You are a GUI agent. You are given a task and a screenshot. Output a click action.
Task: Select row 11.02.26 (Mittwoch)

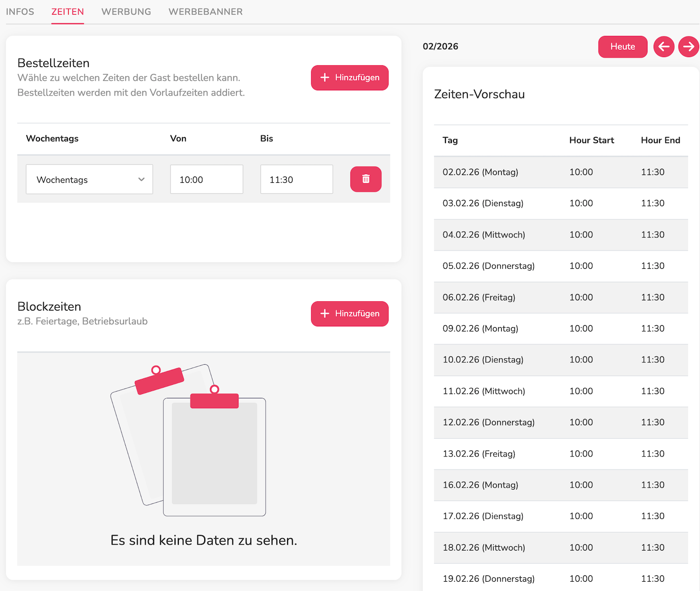[561, 391]
